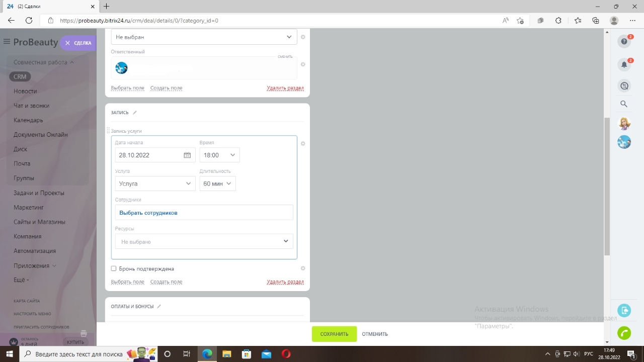Open the Edge settings three-dot menu
Screen dimensions: 644x362
[632, 21]
